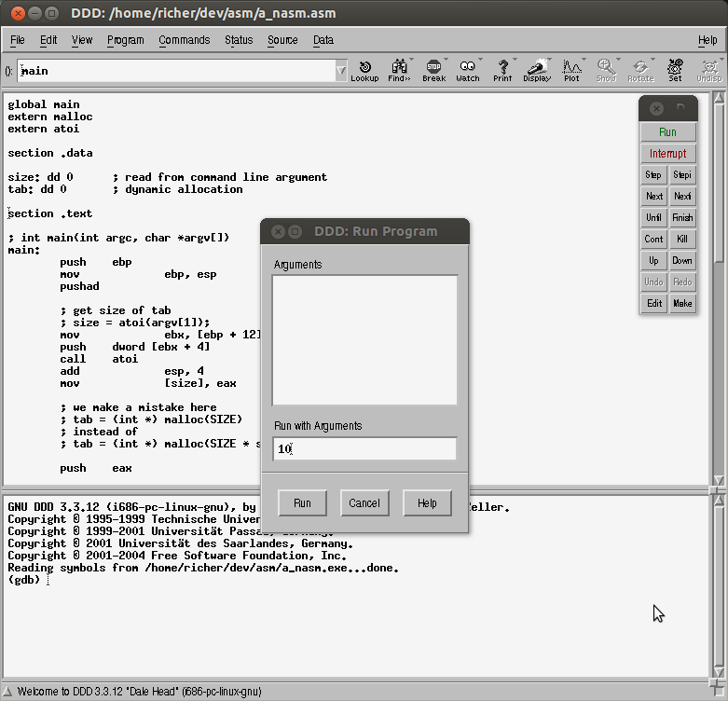Cancel the Run Program dialog
Viewport: 728px width, 701px height.
(x=364, y=503)
